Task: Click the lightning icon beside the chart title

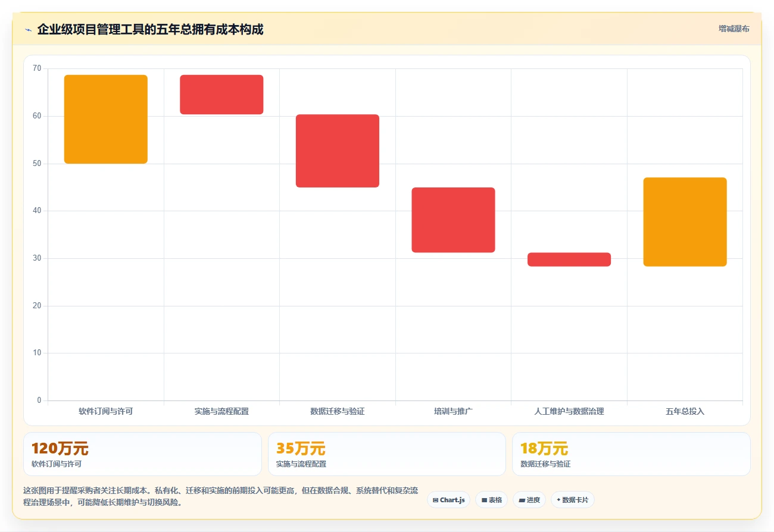Action: pos(28,30)
